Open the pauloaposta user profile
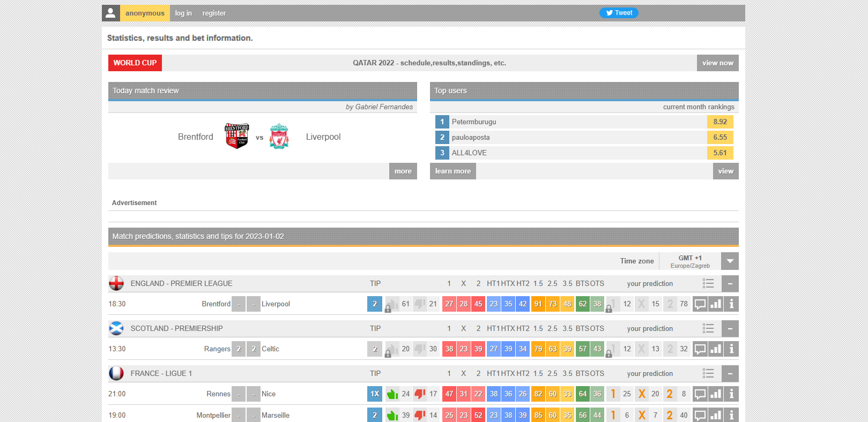The width and height of the screenshot is (868, 422). coord(471,137)
